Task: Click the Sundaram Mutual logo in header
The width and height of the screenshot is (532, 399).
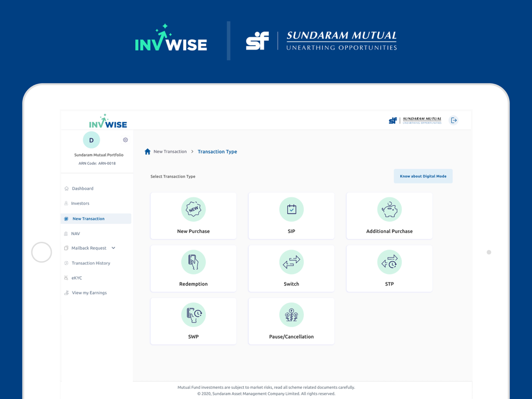Action: [x=415, y=120]
